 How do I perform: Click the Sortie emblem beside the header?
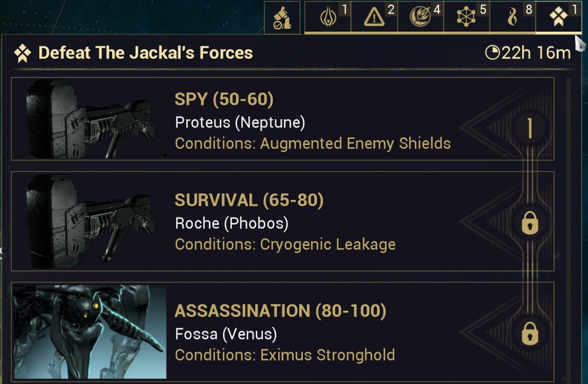(22, 54)
